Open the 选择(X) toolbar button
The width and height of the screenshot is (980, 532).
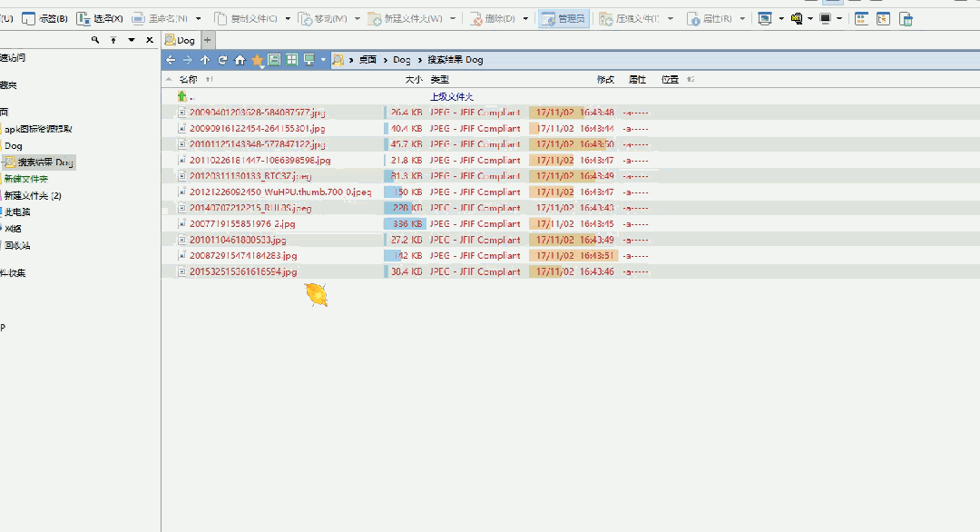(x=100, y=19)
